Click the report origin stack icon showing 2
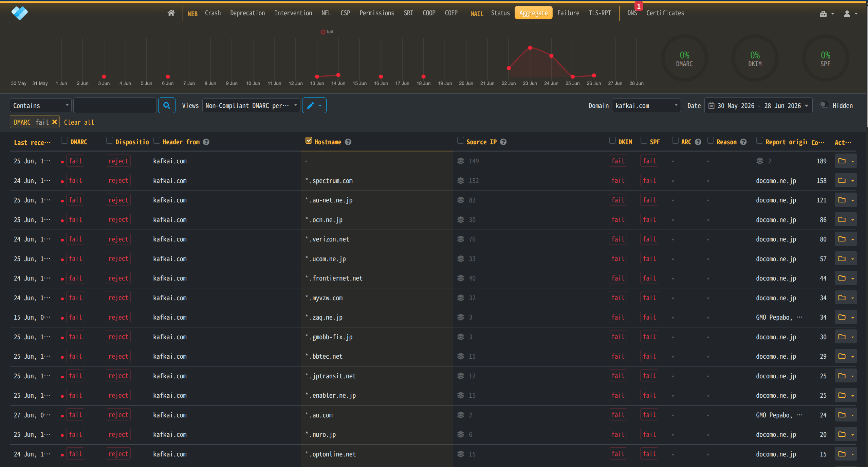Image resolution: width=868 pixels, height=467 pixels. [x=760, y=161]
